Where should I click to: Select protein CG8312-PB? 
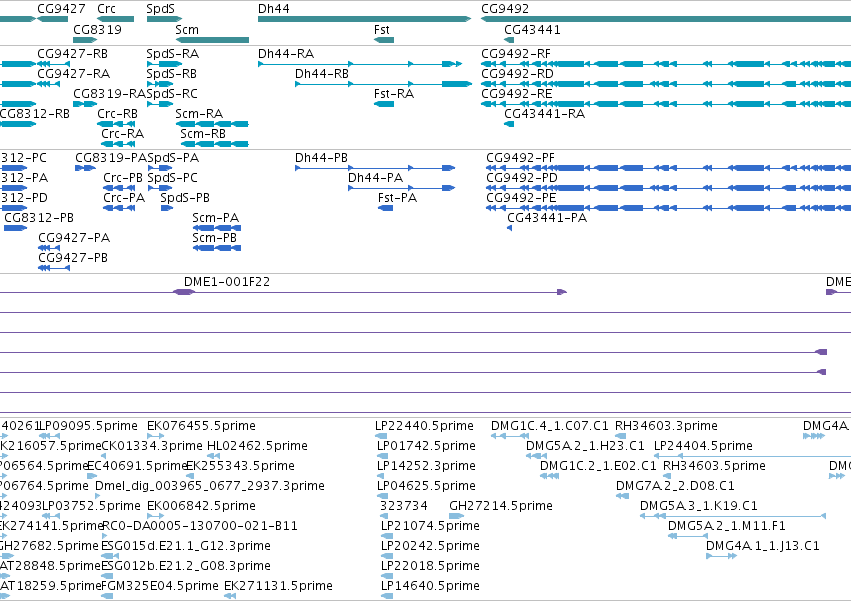pyautogui.click(x=15, y=228)
